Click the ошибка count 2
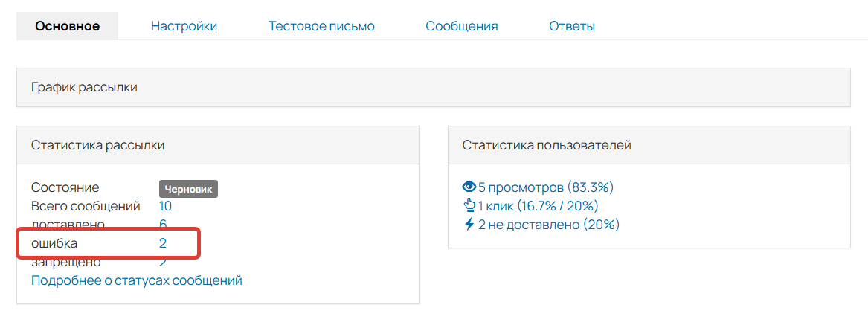The image size is (868, 328). coord(163,243)
